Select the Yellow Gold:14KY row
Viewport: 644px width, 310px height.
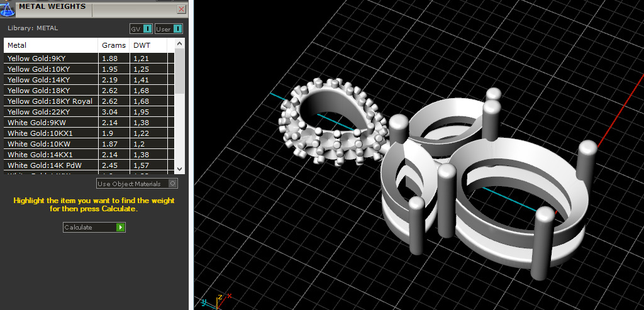click(x=89, y=80)
